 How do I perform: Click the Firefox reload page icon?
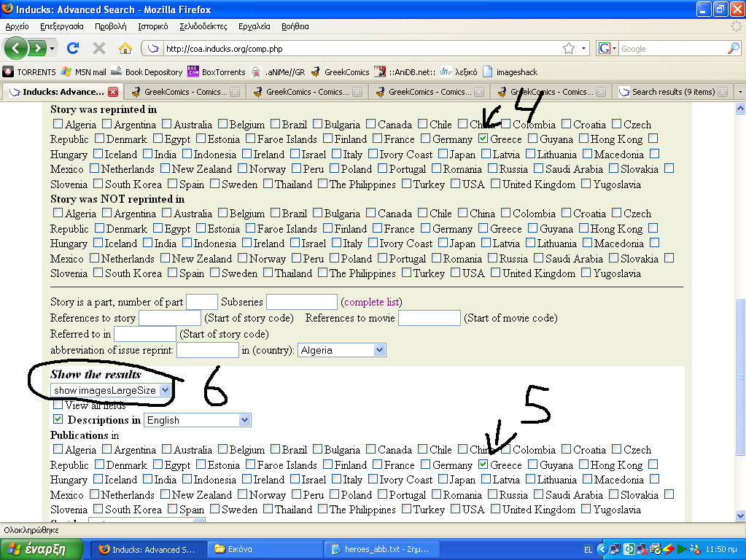coord(72,49)
